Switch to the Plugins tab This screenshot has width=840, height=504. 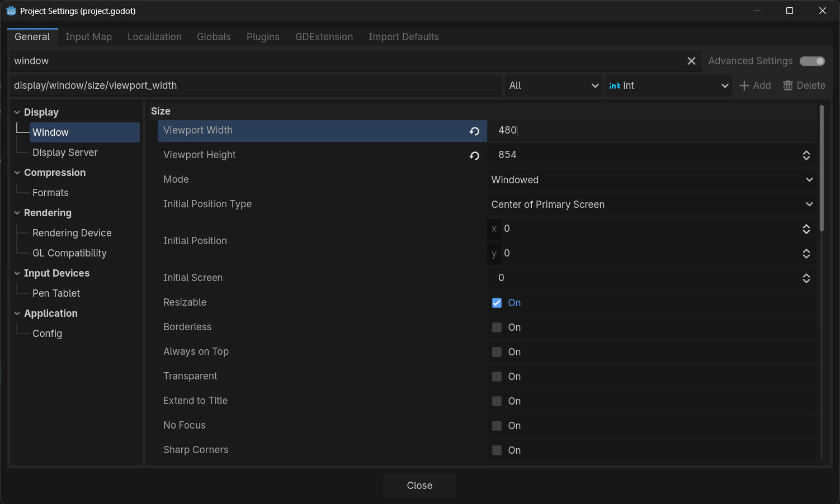pos(263,37)
